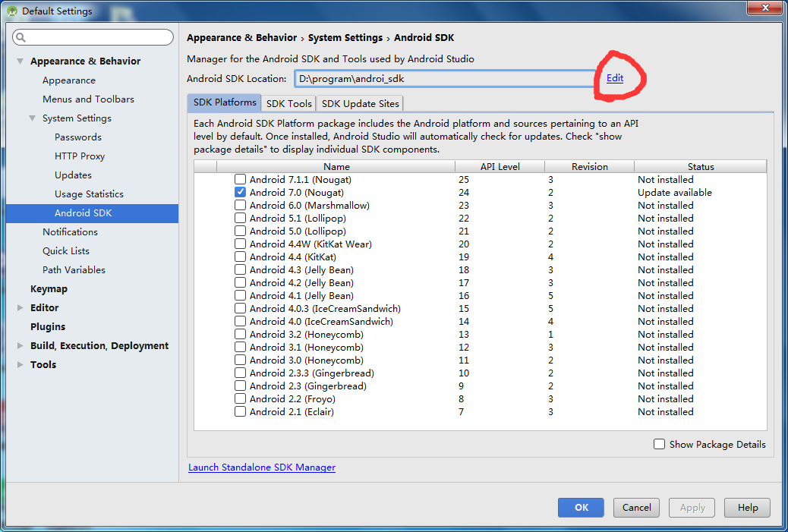This screenshot has width=788, height=532.
Task: Select Passwords under System Settings
Action: 78,137
